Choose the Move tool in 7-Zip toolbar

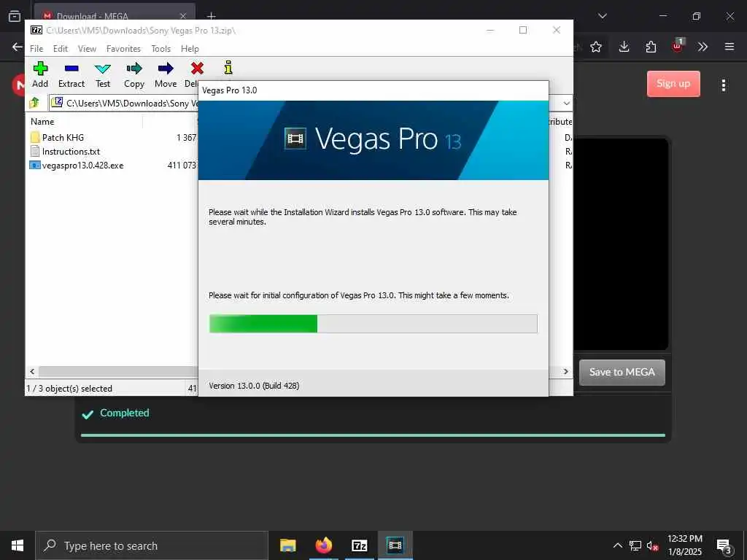point(166,75)
